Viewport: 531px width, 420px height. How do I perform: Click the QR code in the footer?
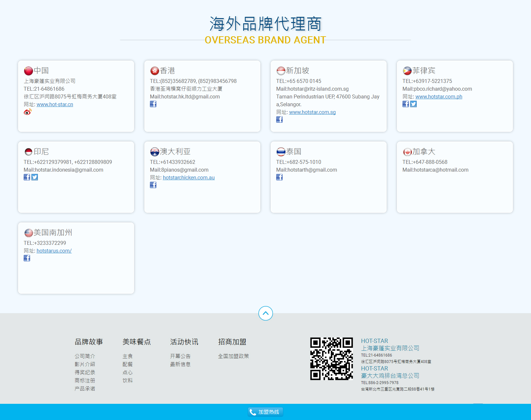(332, 359)
